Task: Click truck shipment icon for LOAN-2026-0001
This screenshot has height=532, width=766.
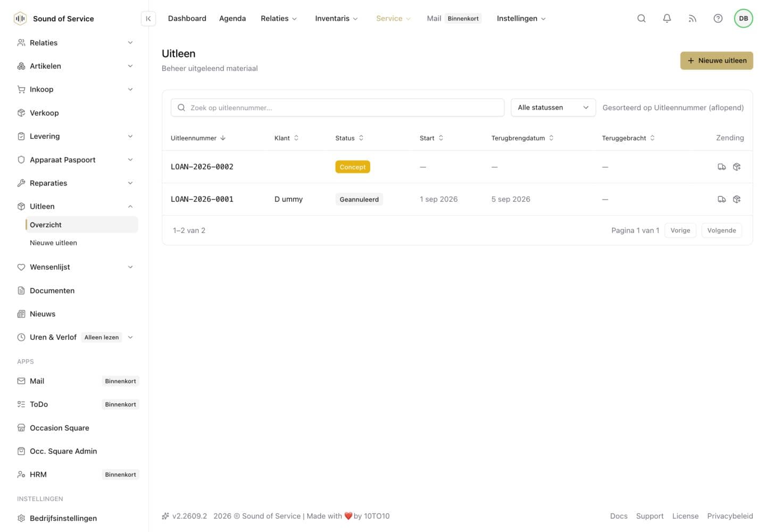Action: point(722,199)
